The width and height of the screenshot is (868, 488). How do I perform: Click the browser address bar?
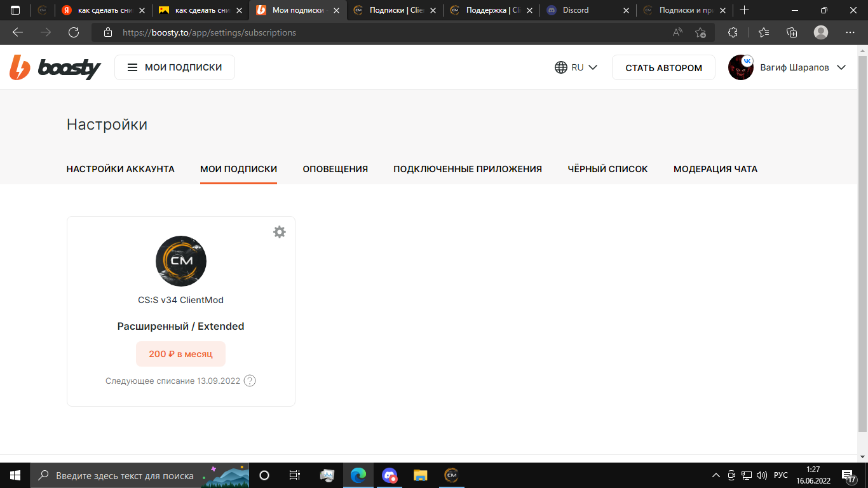point(381,32)
